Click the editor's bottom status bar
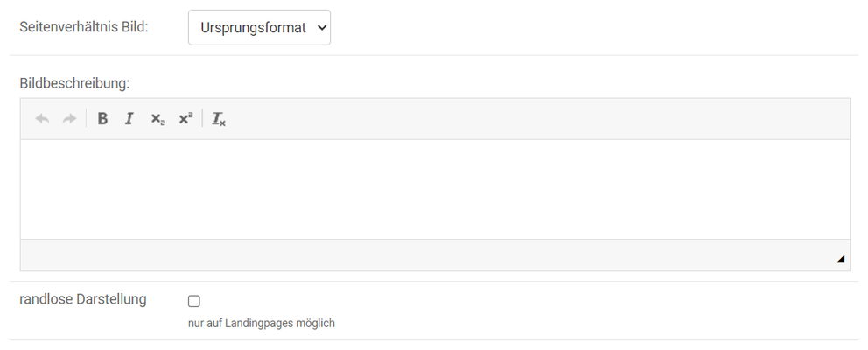Image resolution: width=868 pixels, height=350 pixels. (420, 255)
